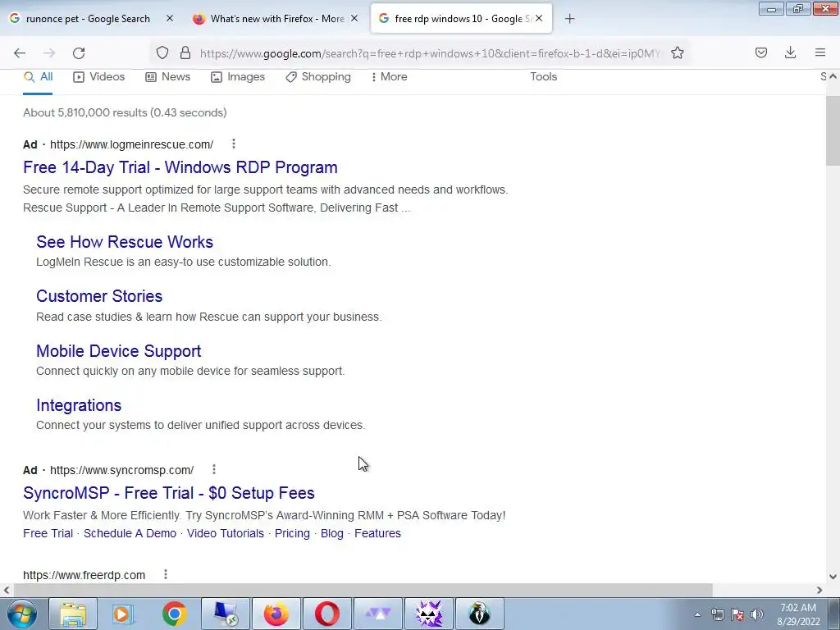Show hidden system tray icons arrow
The height and width of the screenshot is (630, 840).
pos(697,614)
